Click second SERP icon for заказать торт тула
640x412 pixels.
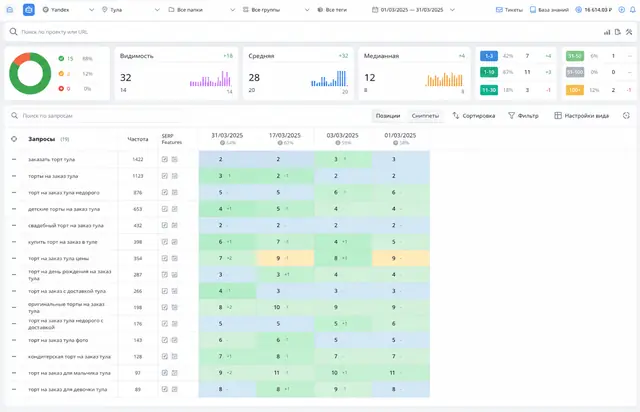pyautogui.click(x=175, y=159)
